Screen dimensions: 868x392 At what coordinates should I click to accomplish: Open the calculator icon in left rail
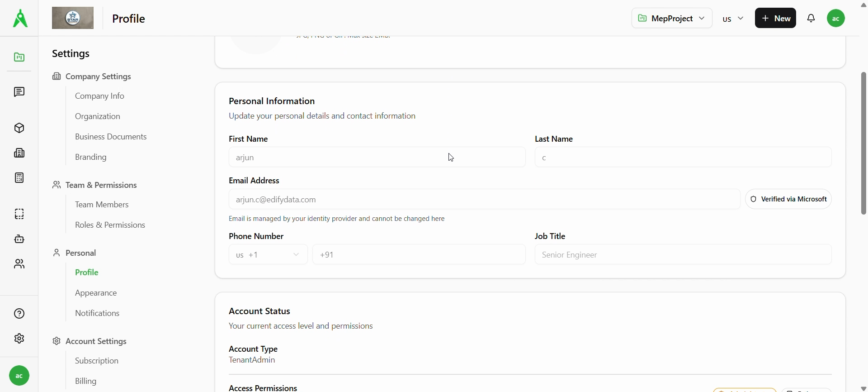pyautogui.click(x=19, y=178)
